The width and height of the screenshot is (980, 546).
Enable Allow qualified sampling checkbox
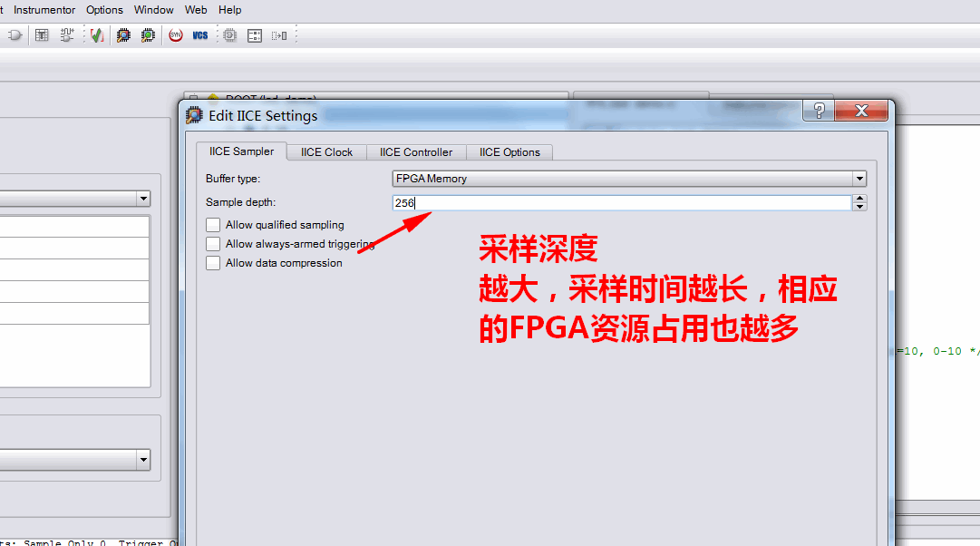pyautogui.click(x=213, y=225)
